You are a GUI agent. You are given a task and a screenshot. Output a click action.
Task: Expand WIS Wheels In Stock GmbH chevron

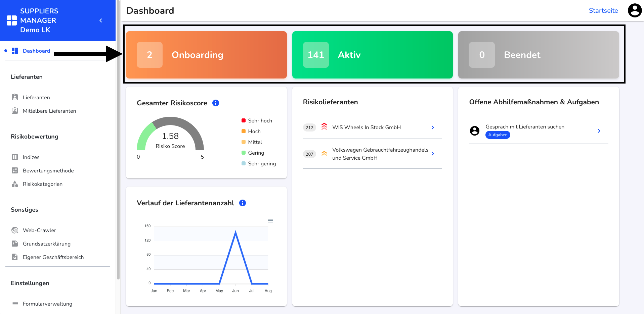433,127
